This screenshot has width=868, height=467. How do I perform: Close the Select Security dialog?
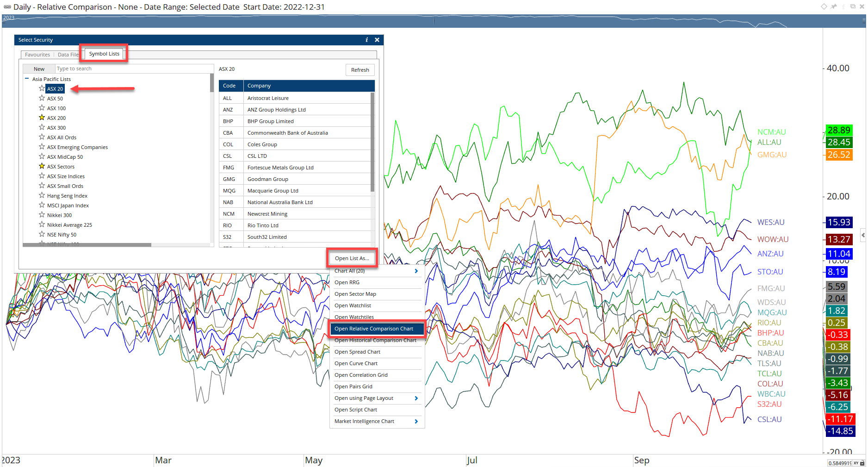(x=377, y=40)
